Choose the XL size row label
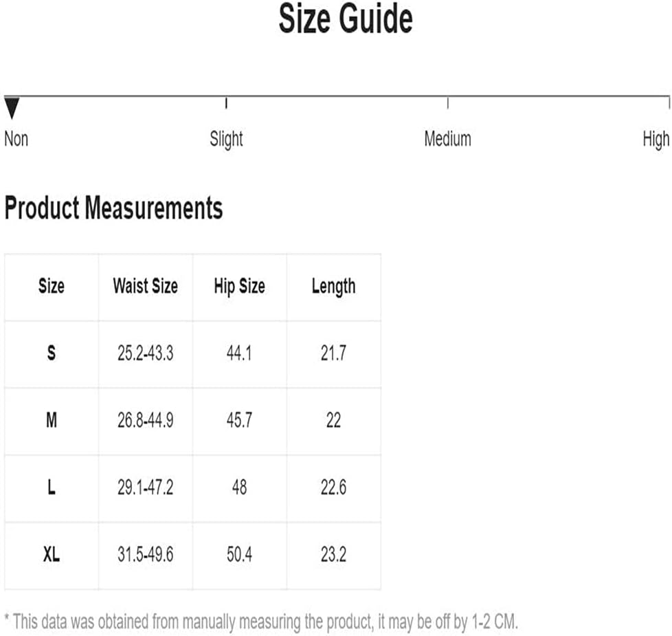 [x=52, y=554]
